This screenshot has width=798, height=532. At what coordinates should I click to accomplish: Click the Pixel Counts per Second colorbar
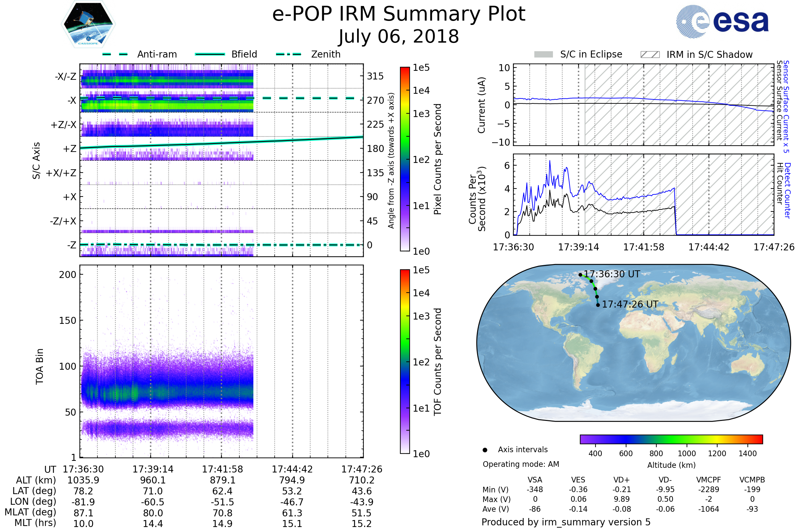coord(405,159)
